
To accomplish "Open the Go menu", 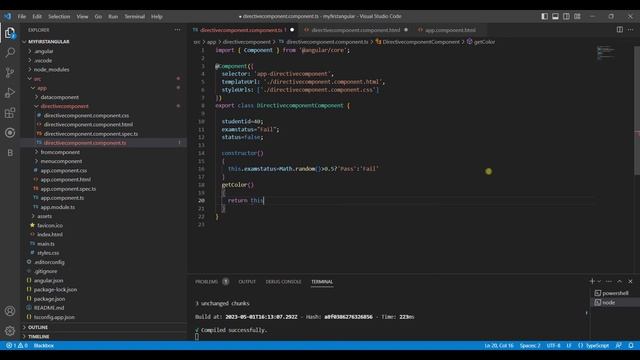I will point(98,16).
